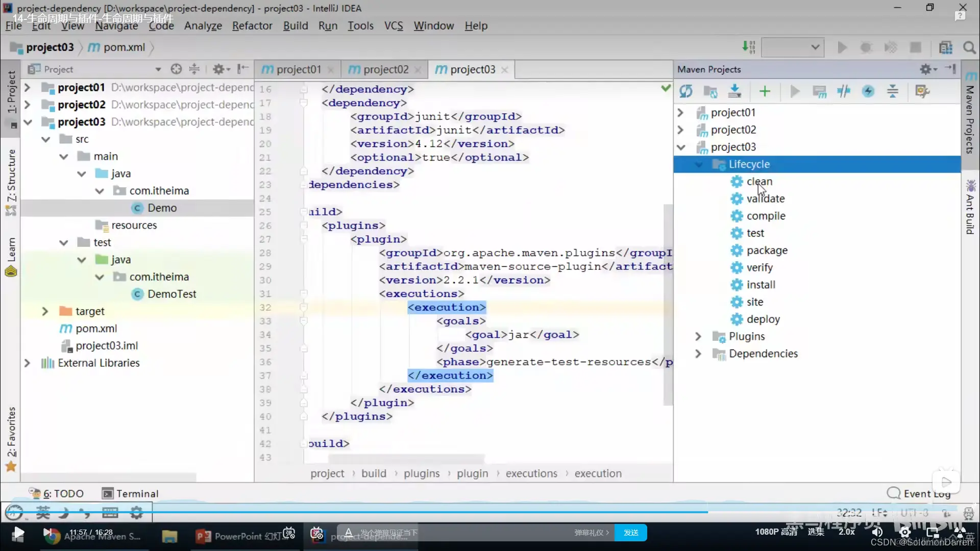This screenshot has width=980, height=551.
Task: Click the Collapse All icon in Maven toolbar
Action: click(x=893, y=91)
